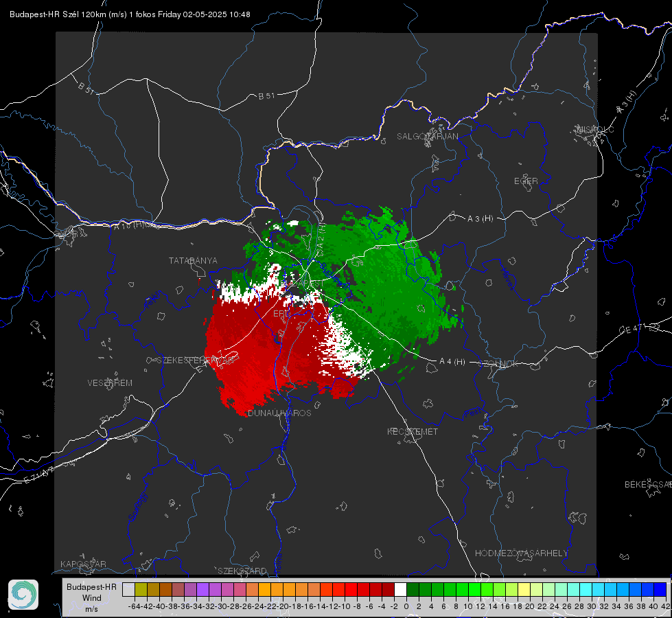Click the KECSKEMÉT city label
Screen dimensions: 672x618
[x=413, y=431]
